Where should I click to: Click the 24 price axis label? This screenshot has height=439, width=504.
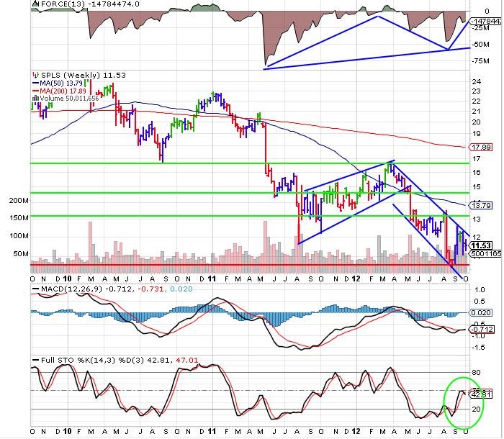476,81
